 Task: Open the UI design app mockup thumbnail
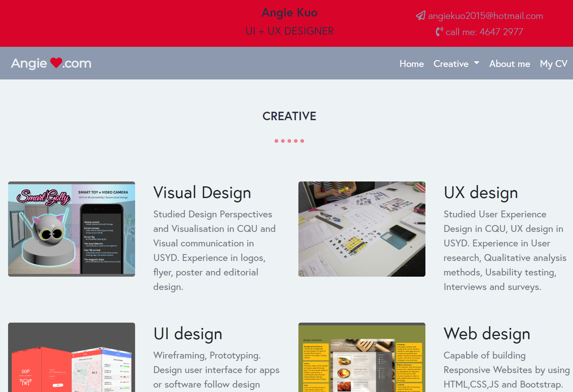coord(71,357)
